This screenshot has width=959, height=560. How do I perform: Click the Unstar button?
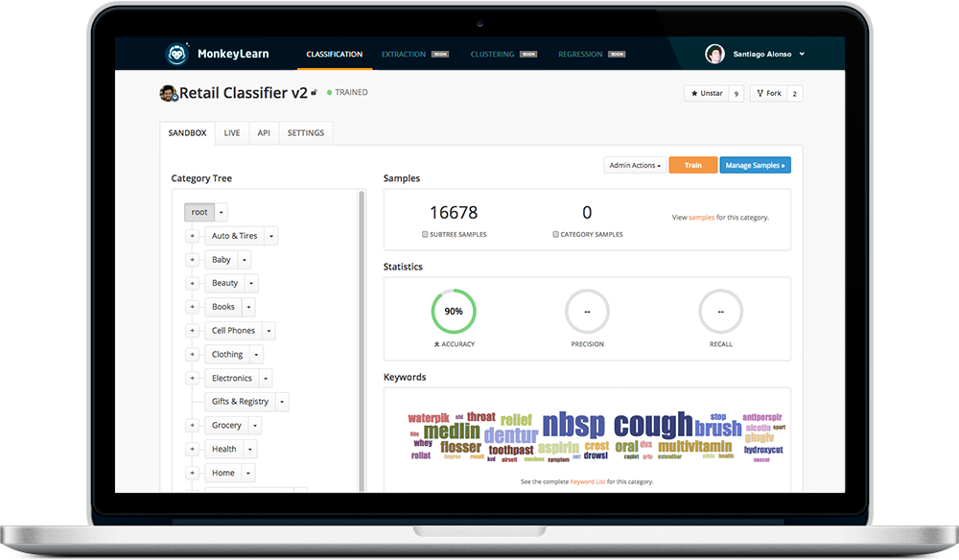point(707,94)
